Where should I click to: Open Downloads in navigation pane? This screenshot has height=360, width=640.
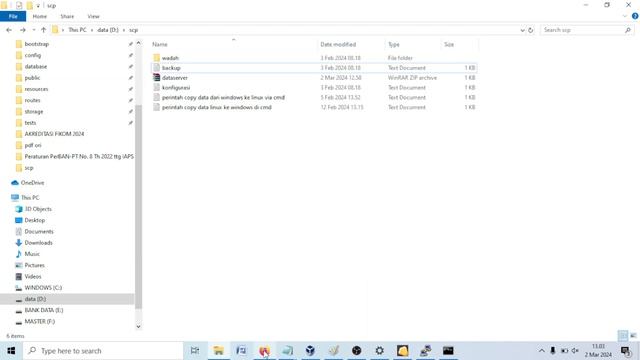(x=38, y=242)
